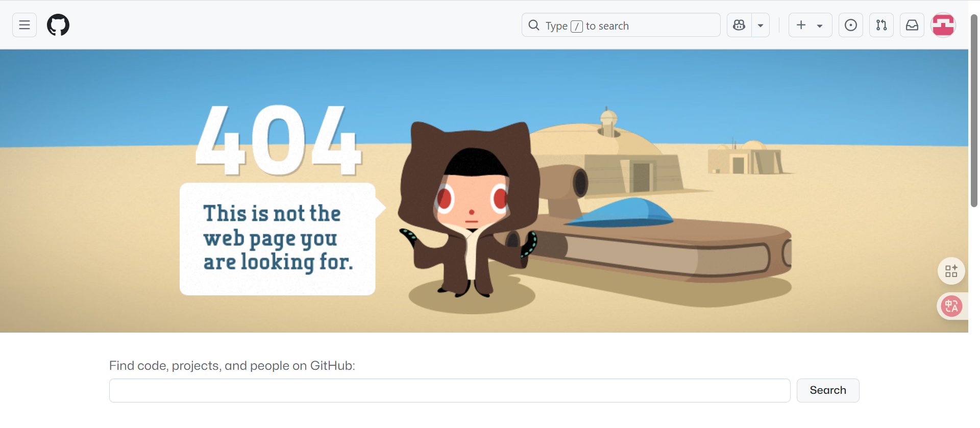Open the Notifications inbox icon
Viewport: 980px width, 428px height.
pyautogui.click(x=912, y=25)
